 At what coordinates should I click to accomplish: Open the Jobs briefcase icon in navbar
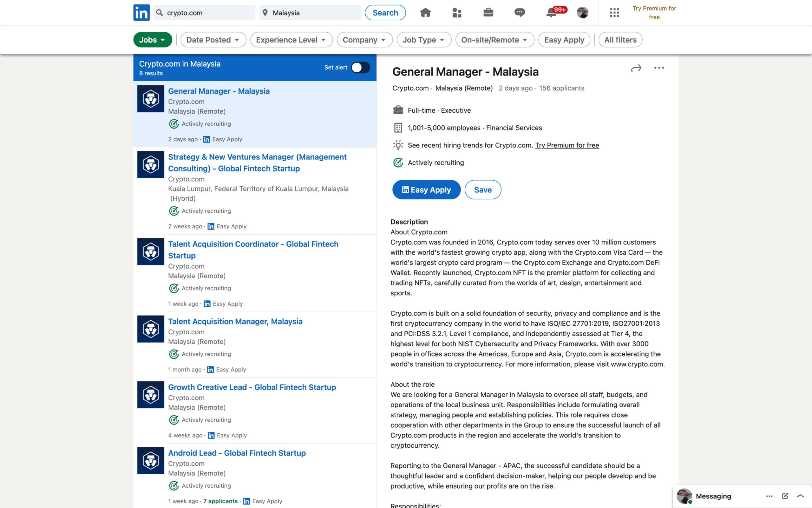(x=488, y=13)
